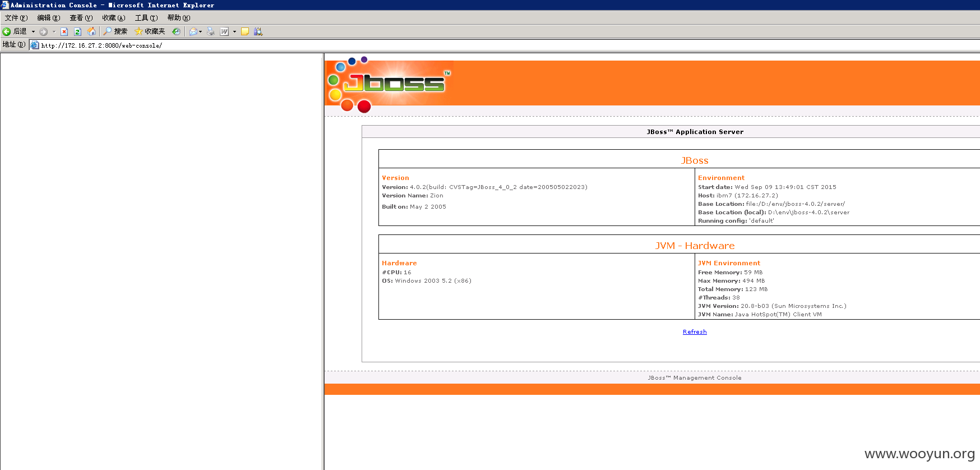The image size is (980, 470).
Task: Click the Research binoculars icon
Action: coord(258,31)
